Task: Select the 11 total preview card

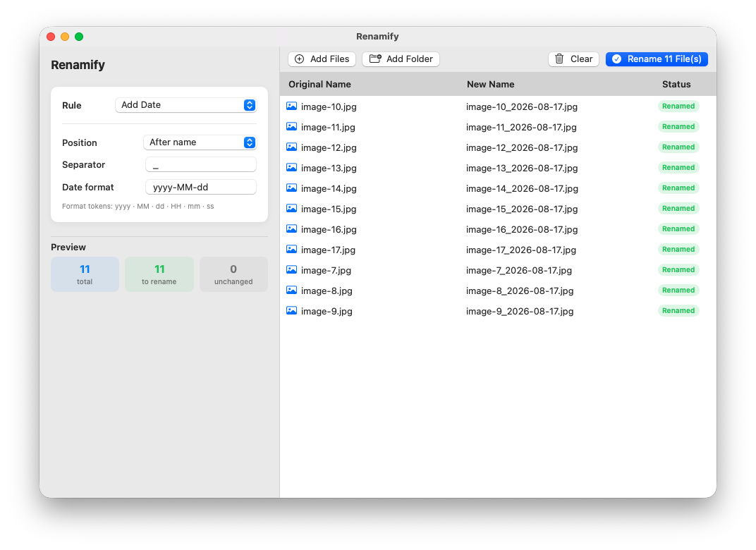Action: coord(85,274)
